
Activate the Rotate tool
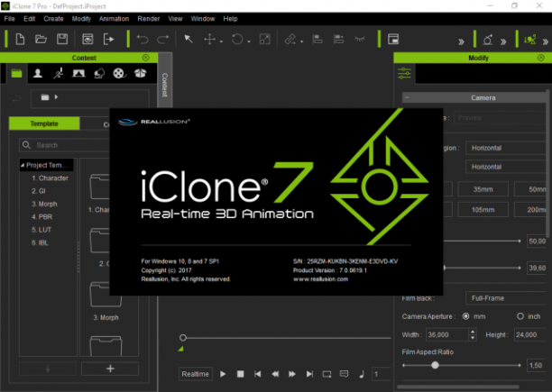point(237,39)
